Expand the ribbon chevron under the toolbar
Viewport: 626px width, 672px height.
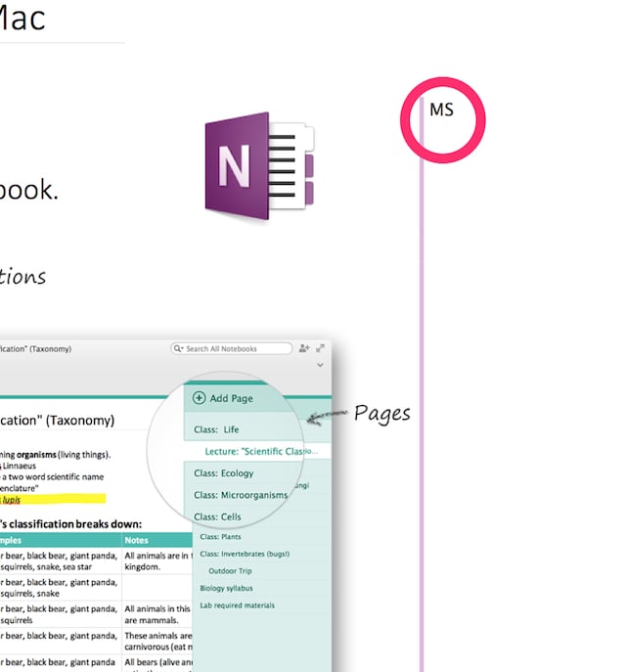(x=320, y=365)
